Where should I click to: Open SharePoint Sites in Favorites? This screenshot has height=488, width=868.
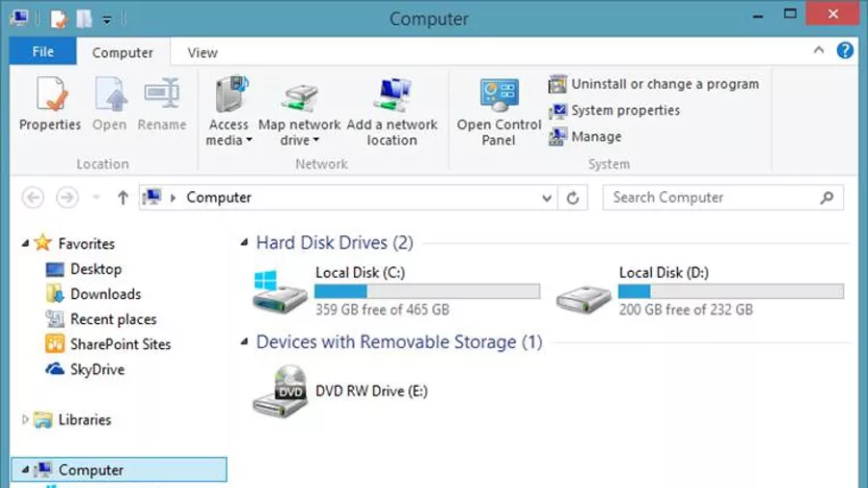click(x=121, y=344)
